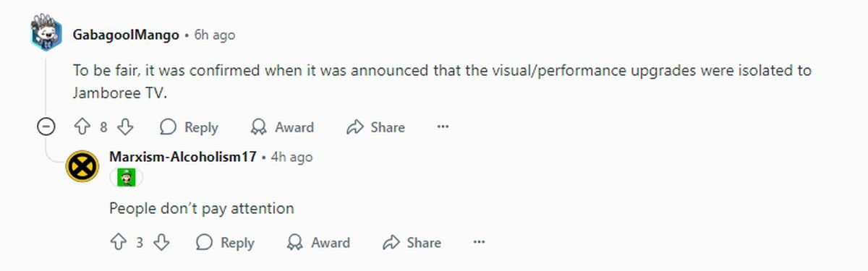Reply to the "People don't pay attention" comment

[x=226, y=243]
